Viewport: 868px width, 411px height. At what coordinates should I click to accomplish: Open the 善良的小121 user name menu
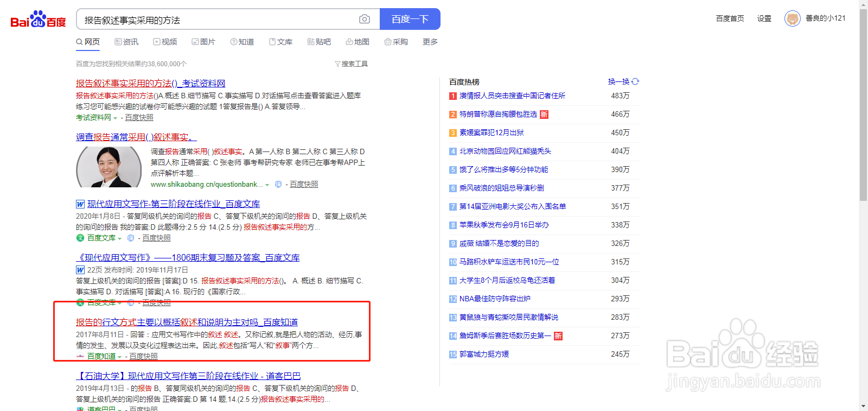(825, 18)
